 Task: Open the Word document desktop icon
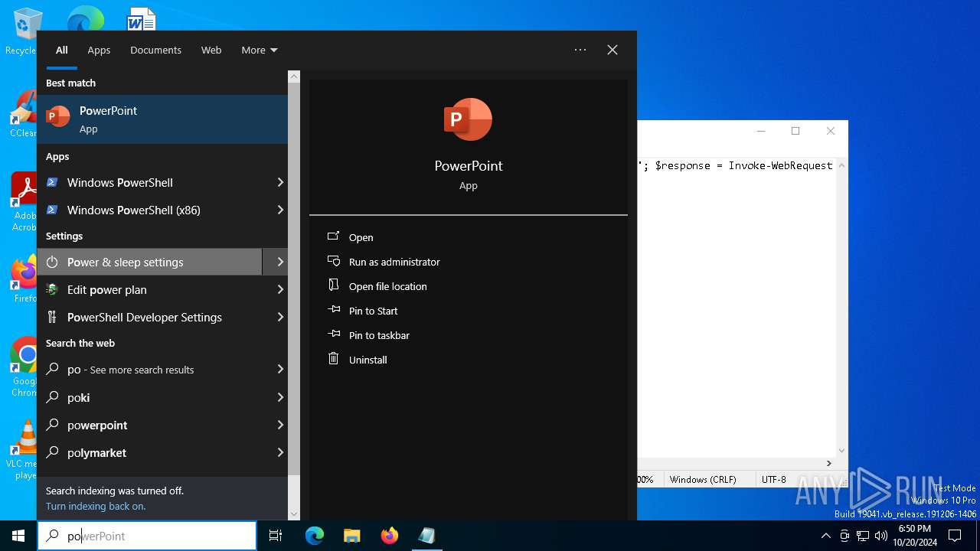[x=142, y=19]
